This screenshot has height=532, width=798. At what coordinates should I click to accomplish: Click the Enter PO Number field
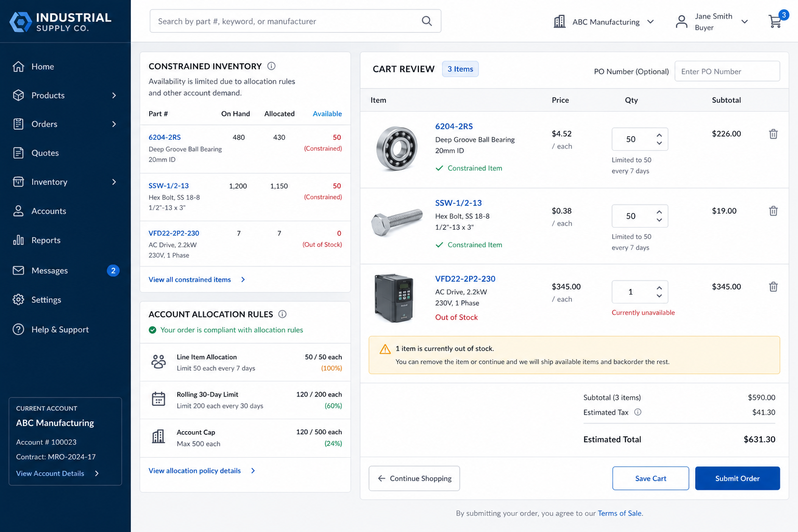click(727, 71)
